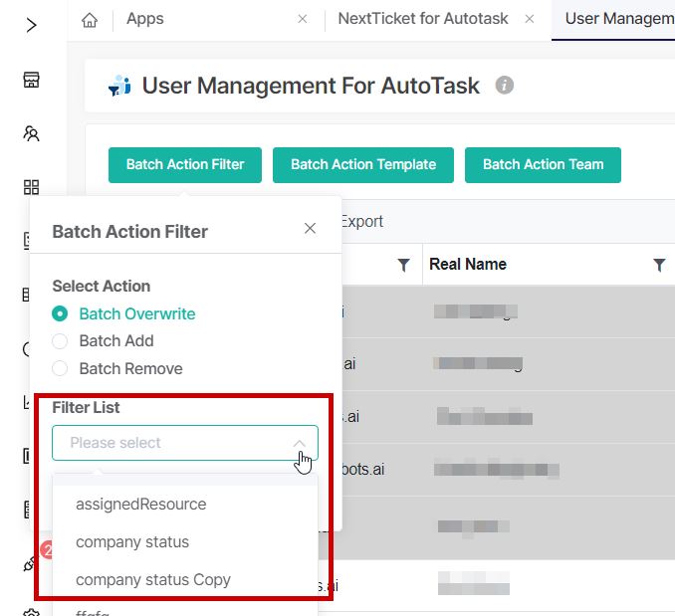Click the Batch Action Template button
The height and width of the screenshot is (616, 675).
point(363,165)
